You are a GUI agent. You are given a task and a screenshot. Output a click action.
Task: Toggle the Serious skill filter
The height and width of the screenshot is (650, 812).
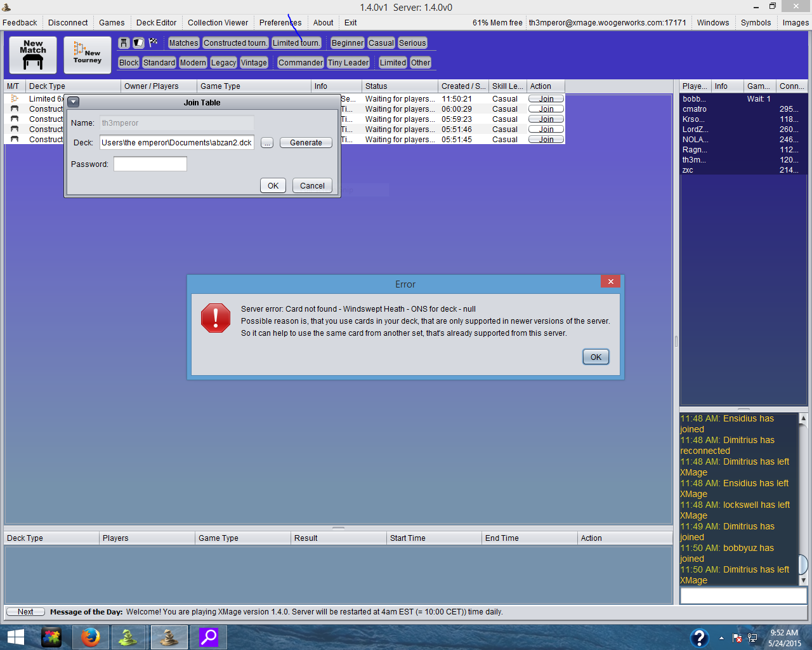pos(412,43)
